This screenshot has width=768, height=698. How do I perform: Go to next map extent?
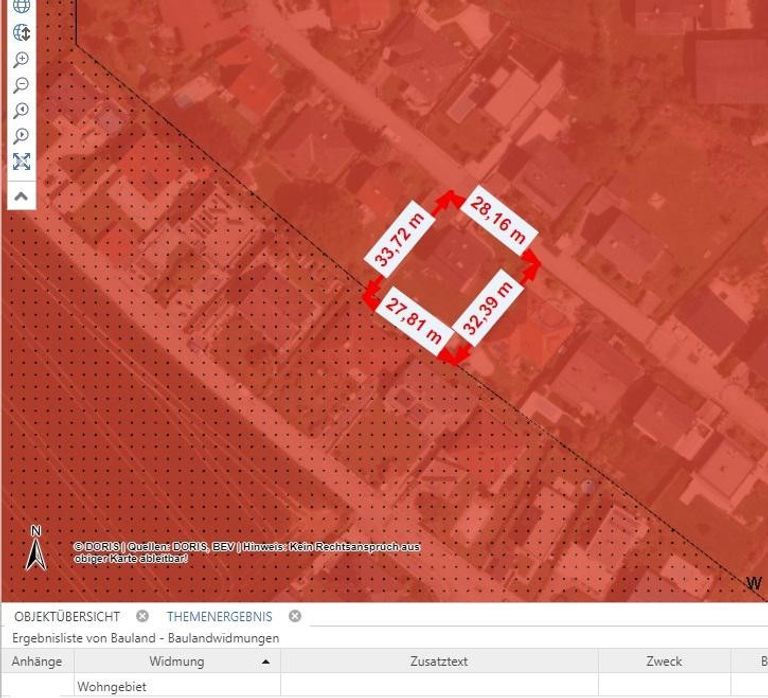tap(21, 136)
